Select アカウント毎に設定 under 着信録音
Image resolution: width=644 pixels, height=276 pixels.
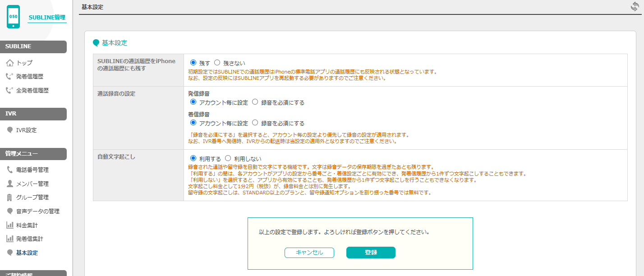pos(193,123)
